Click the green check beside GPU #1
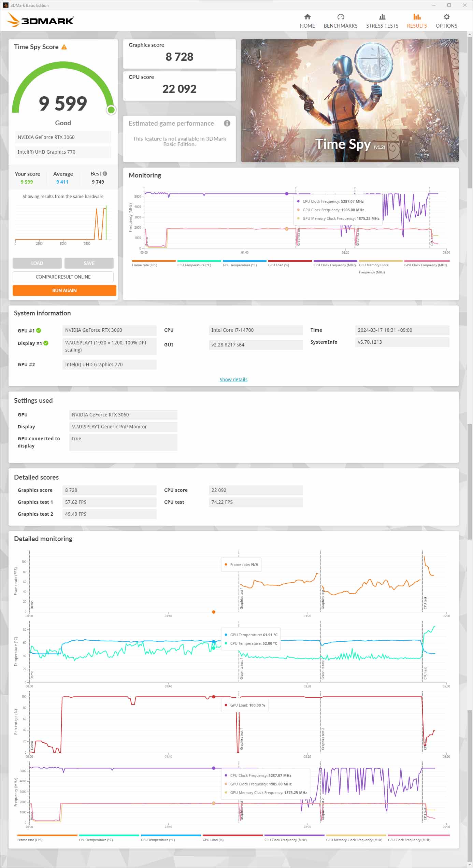Viewport: 473px width, 868px height. pyautogui.click(x=39, y=330)
